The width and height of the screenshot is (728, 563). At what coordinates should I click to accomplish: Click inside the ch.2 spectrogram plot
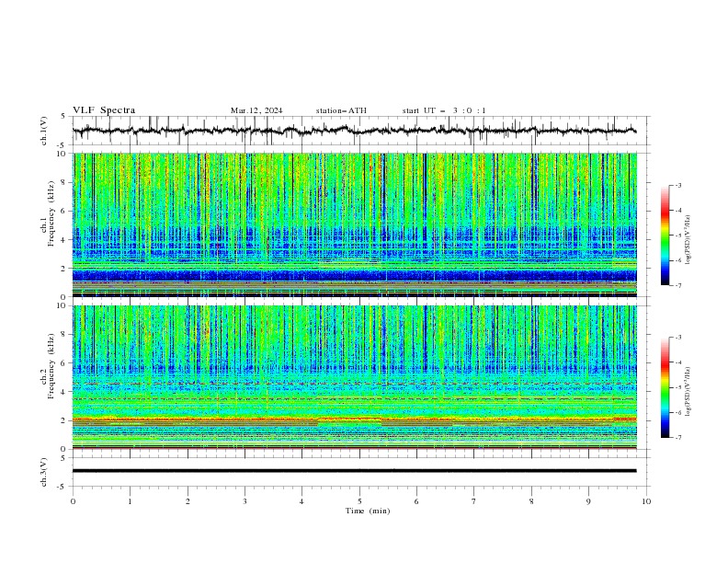click(x=355, y=377)
